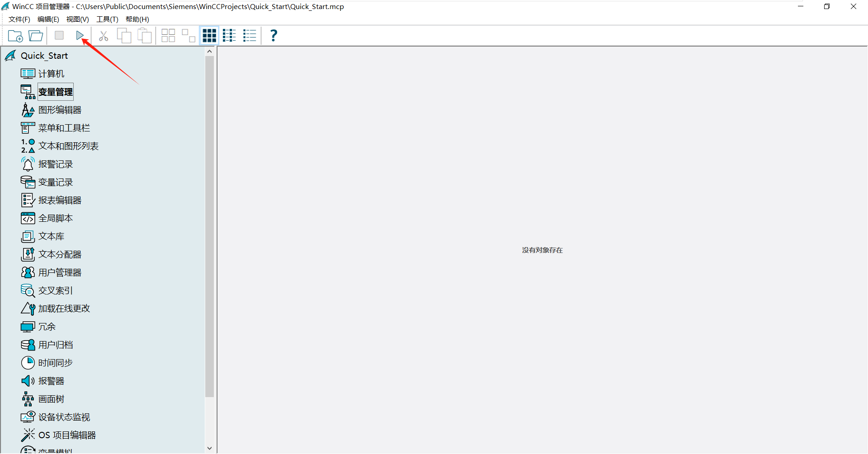Open the 文件(F) menu
This screenshot has width=868, height=454.
pyautogui.click(x=19, y=19)
